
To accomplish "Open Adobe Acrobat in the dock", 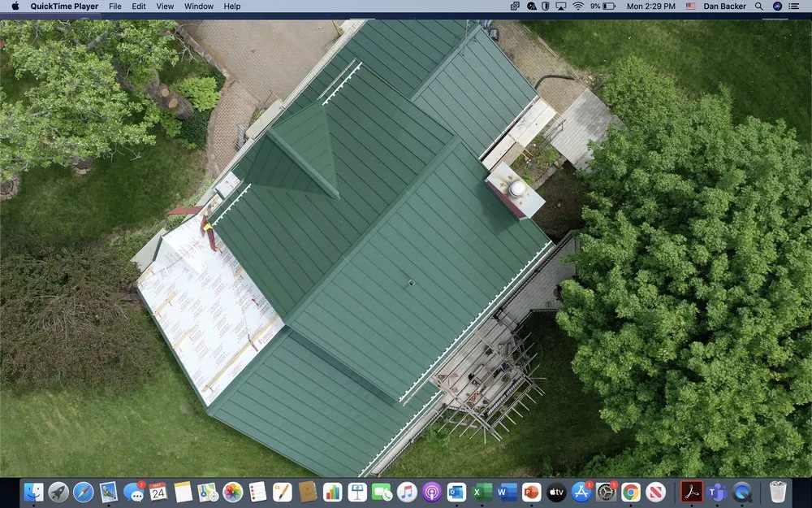I will (692, 492).
